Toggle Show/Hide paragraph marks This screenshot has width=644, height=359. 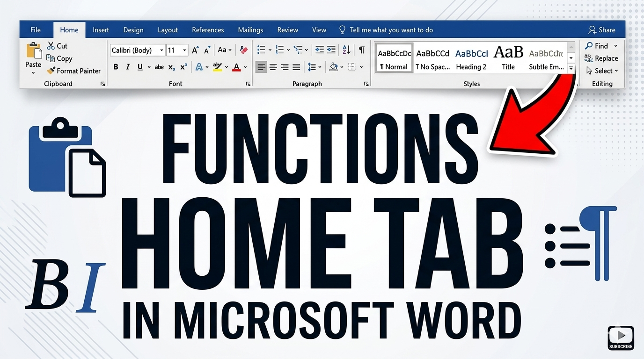click(x=361, y=50)
